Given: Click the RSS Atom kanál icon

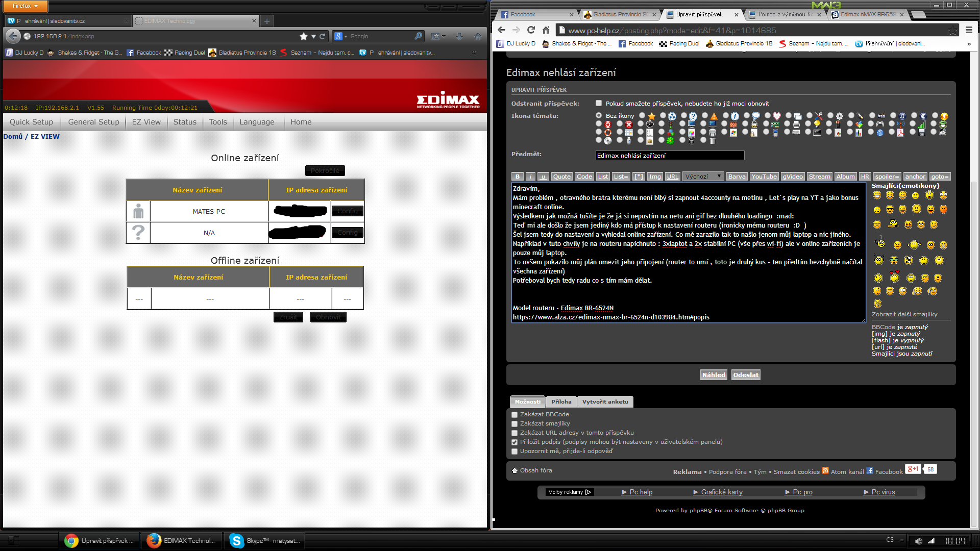Looking at the screenshot, I should [825, 470].
